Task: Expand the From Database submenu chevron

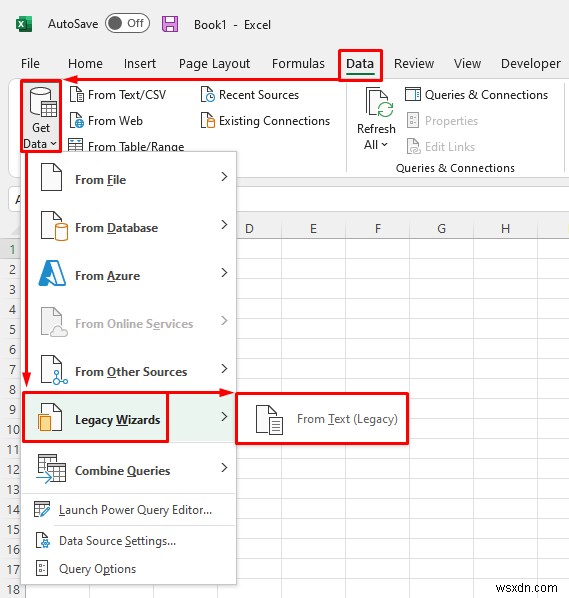Action: [x=224, y=225]
